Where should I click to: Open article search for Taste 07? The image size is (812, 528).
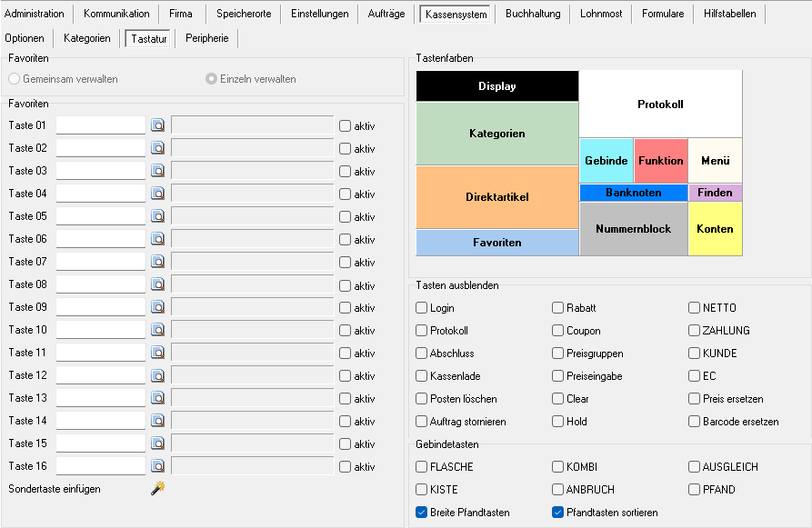(157, 262)
